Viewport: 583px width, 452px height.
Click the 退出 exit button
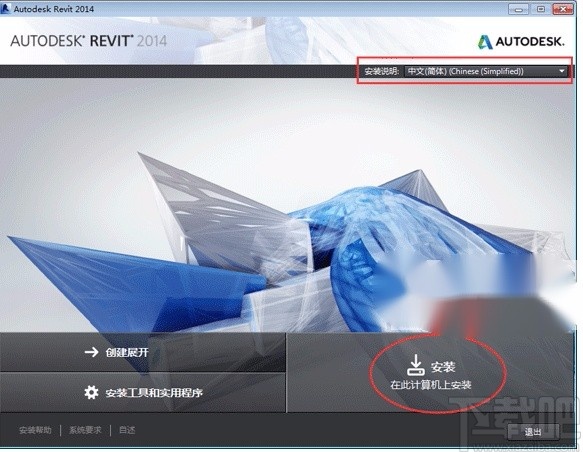(533, 432)
